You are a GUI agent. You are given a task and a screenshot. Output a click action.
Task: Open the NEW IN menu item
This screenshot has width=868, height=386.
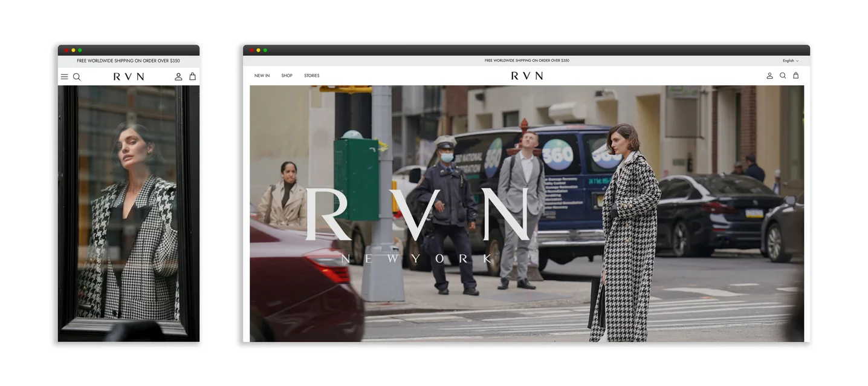click(x=262, y=76)
